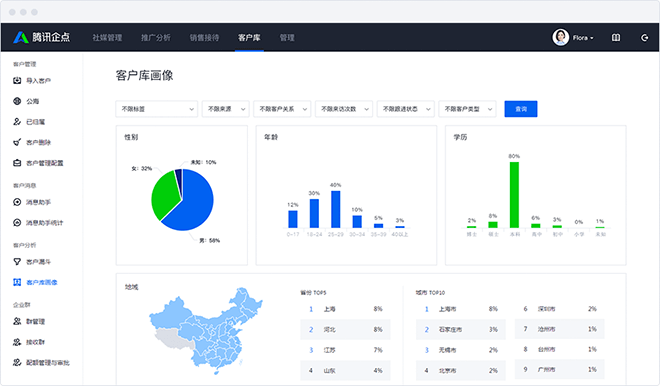Click the 客户删除 broom icon
The height and width of the screenshot is (386, 660).
(x=17, y=142)
